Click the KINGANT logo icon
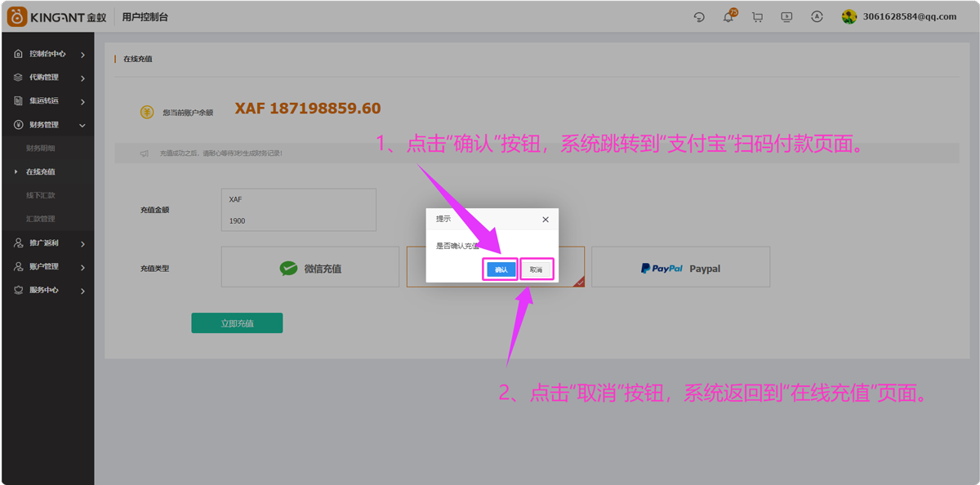Screen dimensions: 980x485 tap(17, 16)
